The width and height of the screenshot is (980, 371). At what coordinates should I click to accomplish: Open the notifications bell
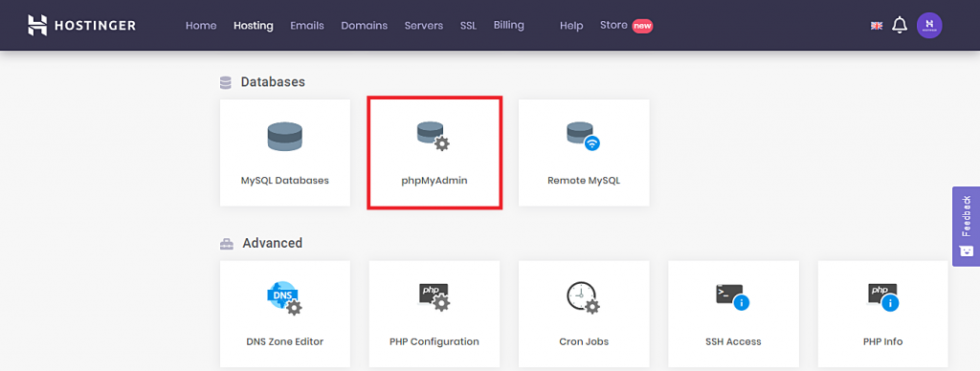click(900, 25)
